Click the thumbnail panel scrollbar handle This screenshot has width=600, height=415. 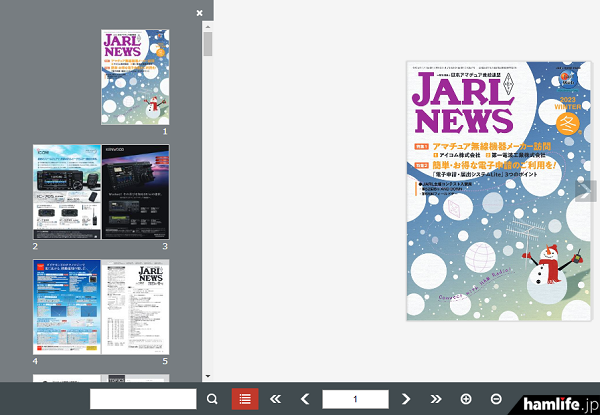(x=208, y=44)
